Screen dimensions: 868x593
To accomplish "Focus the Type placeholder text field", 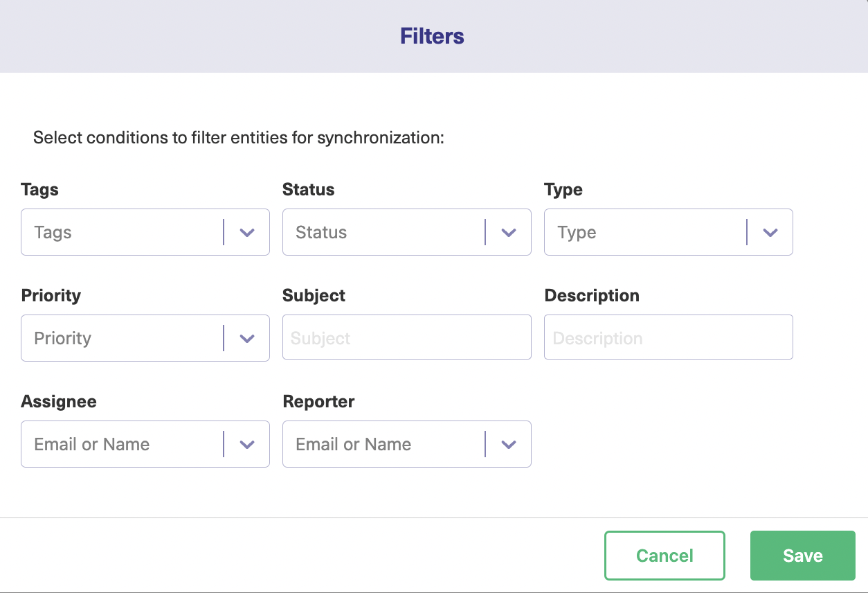I will [x=644, y=233].
